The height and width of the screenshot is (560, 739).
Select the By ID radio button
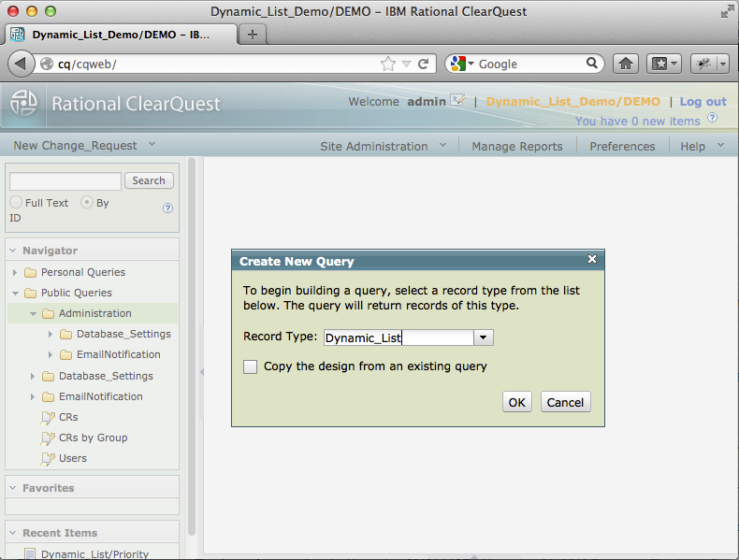pyautogui.click(x=87, y=202)
